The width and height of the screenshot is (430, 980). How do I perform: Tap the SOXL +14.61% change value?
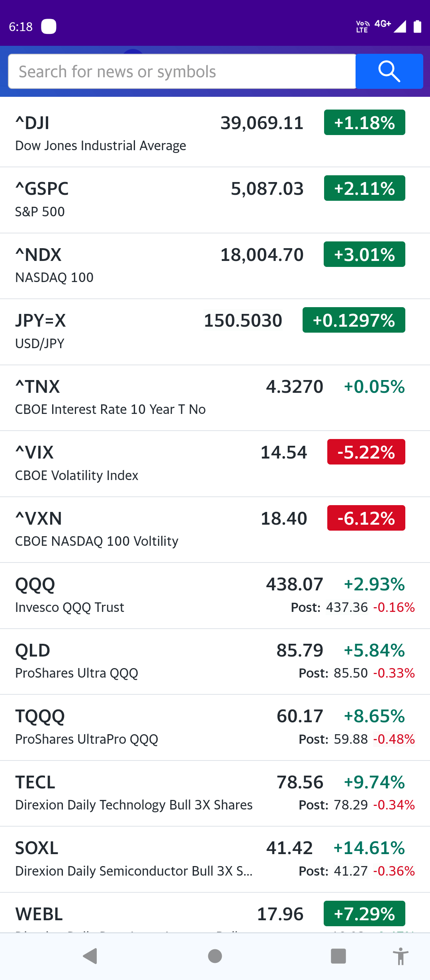(x=369, y=848)
